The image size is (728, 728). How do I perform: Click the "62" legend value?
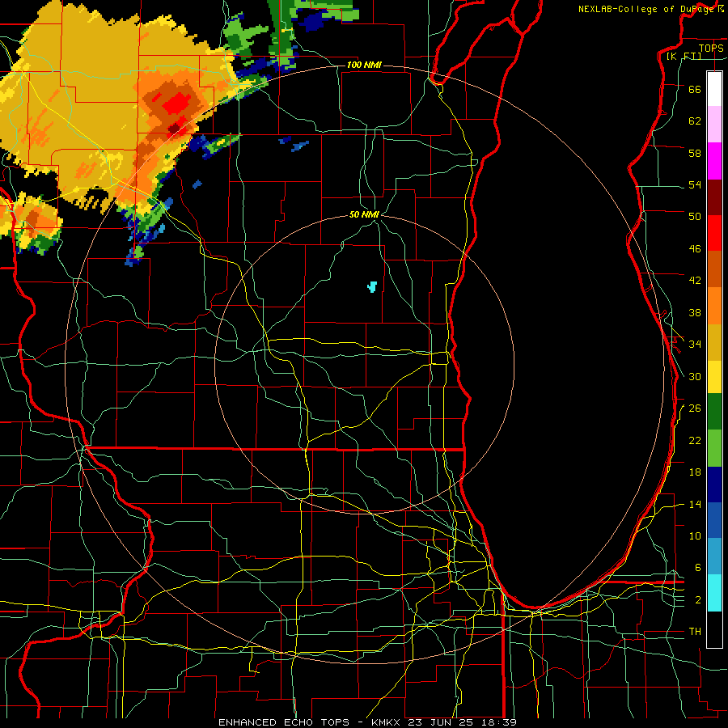coord(695,121)
